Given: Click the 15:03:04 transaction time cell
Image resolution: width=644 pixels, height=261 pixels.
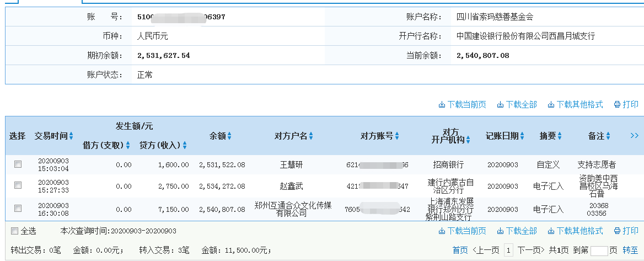Looking at the screenshot, I should pyautogui.click(x=53, y=168).
